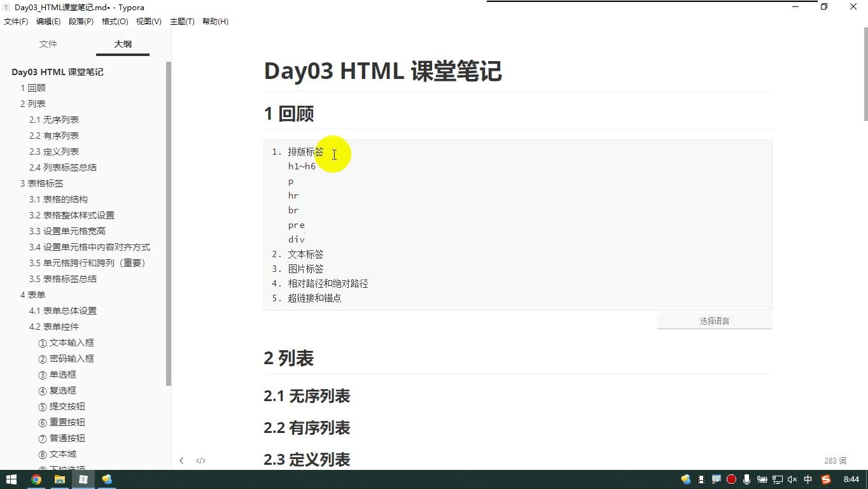Open the 帮助(H) menu
This screenshot has width=868, height=489.
coord(215,22)
